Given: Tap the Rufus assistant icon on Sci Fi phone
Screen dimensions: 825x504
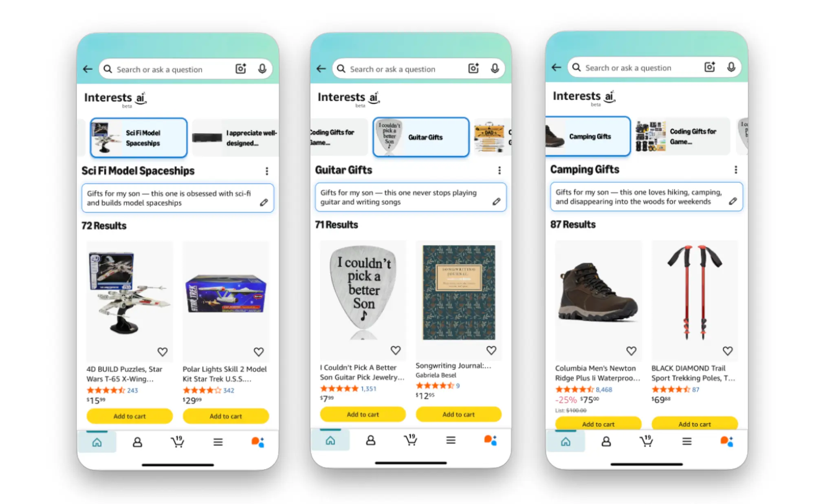Looking at the screenshot, I should (258, 442).
